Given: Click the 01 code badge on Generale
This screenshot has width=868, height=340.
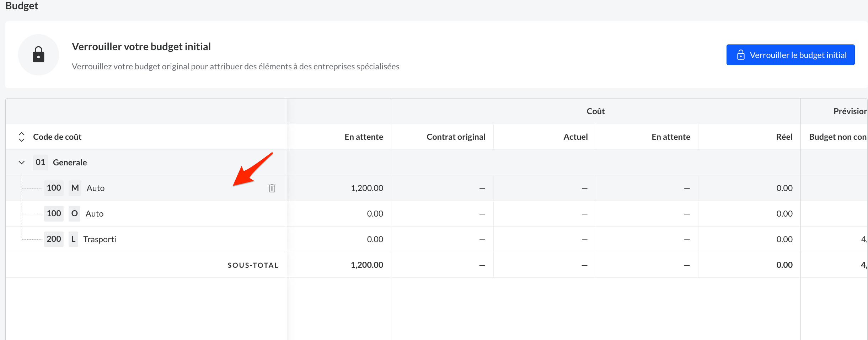Looking at the screenshot, I should pos(41,163).
